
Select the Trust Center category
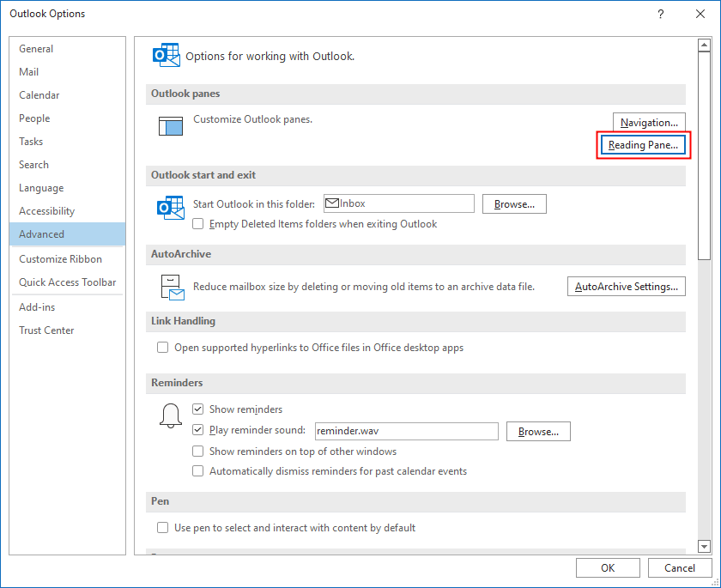tap(45, 330)
